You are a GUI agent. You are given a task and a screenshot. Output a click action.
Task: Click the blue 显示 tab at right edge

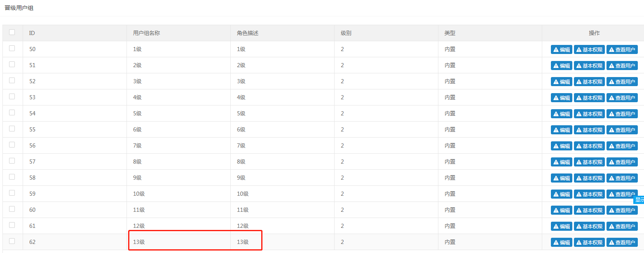(x=639, y=200)
